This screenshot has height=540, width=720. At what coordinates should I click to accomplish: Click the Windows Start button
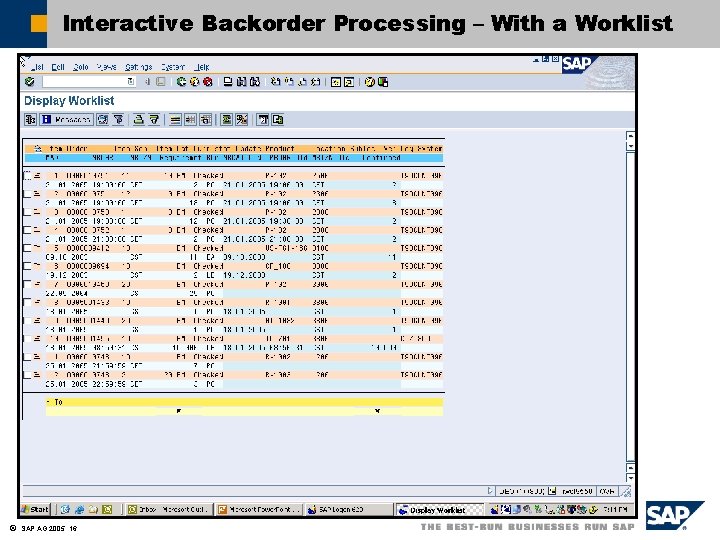pos(35,509)
